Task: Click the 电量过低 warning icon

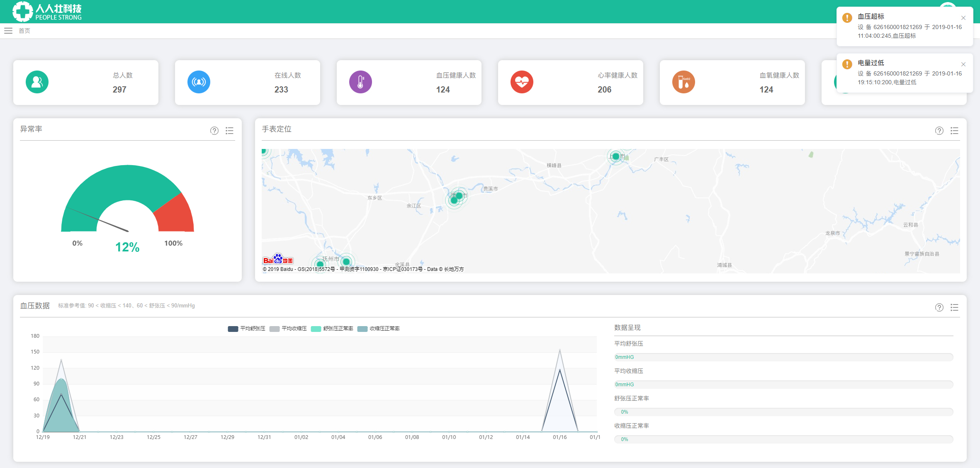Action: coord(847,64)
